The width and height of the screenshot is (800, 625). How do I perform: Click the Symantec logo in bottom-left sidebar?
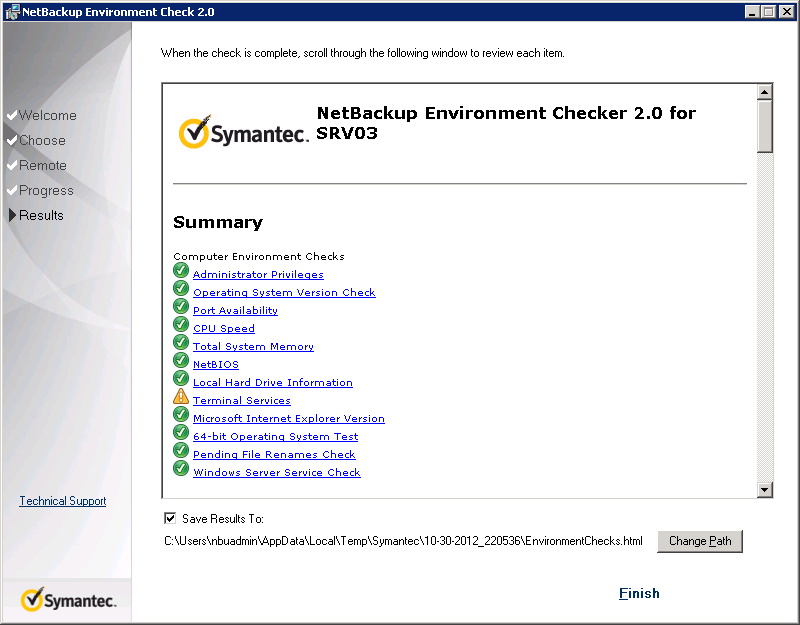[68, 599]
